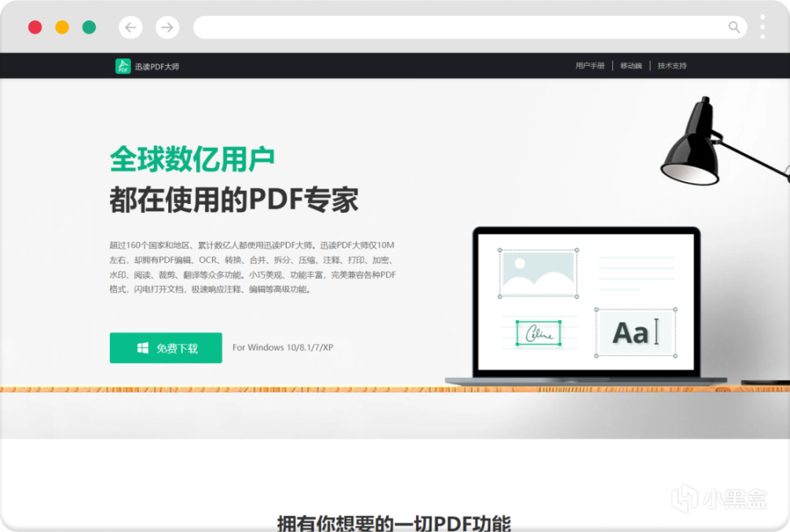Click the 拥有你想要的一切PDF功能 heading

[394, 523]
